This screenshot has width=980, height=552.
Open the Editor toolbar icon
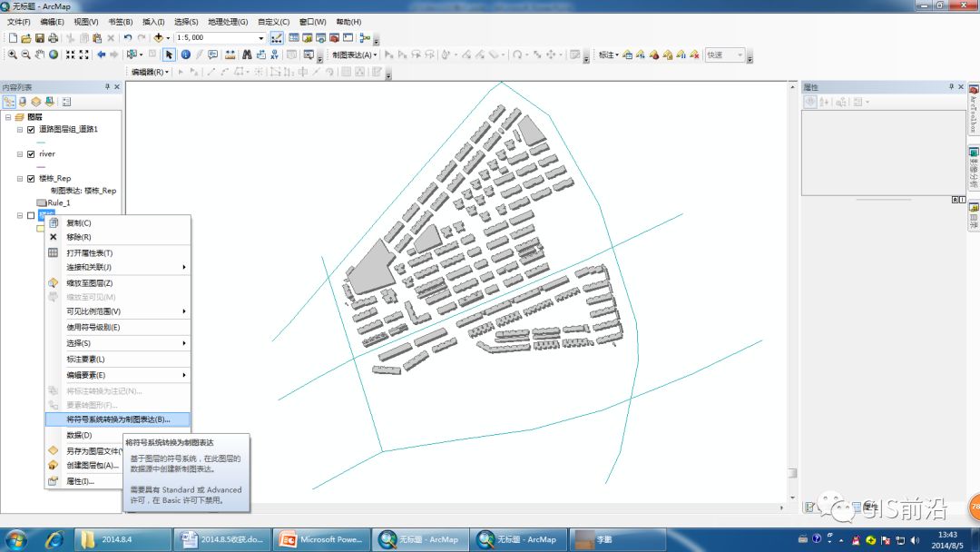(x=276, y=37)
